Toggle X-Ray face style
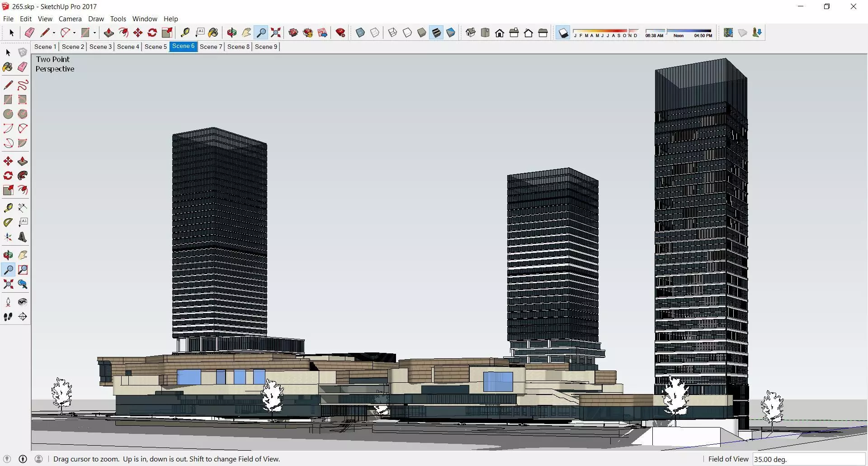This screenshot has width=868, height=466. [x=360, y=33]
